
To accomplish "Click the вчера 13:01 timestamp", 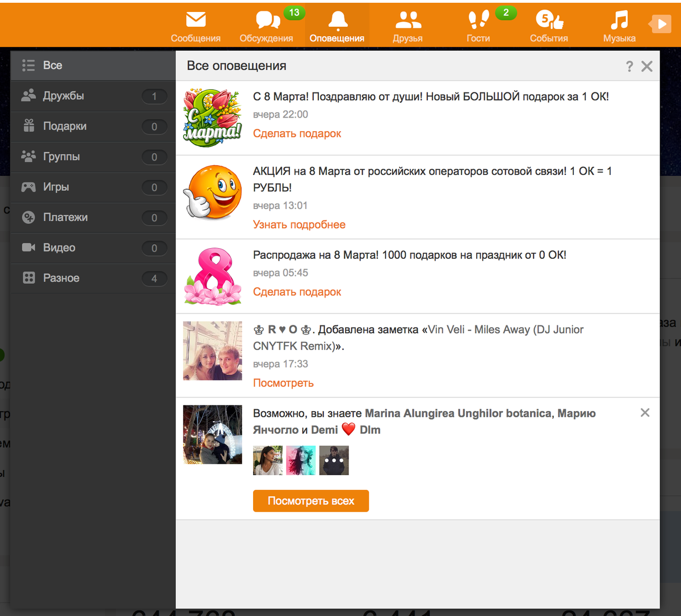I will point(280,206).
